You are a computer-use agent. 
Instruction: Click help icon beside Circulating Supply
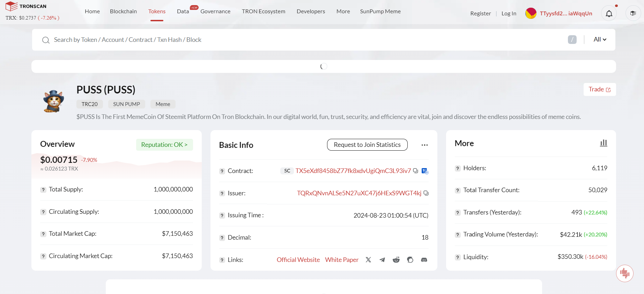click(43, 212)
